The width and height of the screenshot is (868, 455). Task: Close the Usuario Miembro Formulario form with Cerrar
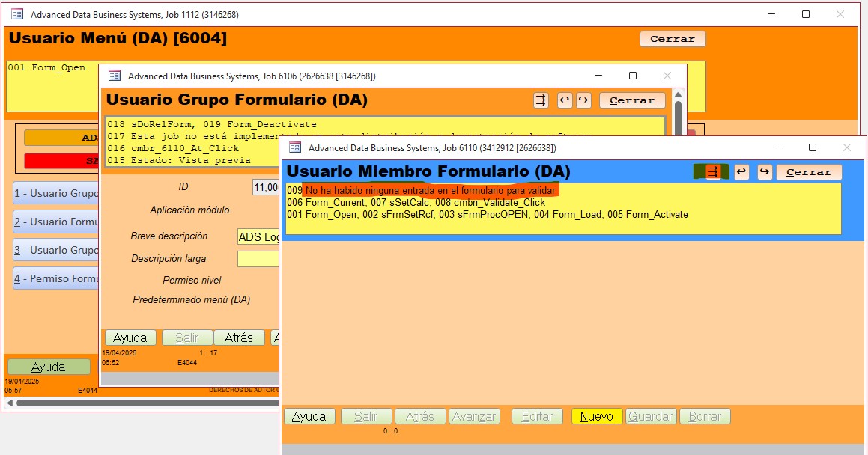[809, 172]
